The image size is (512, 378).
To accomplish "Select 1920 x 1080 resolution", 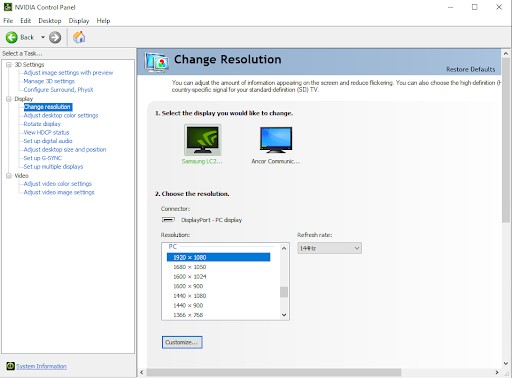I will [218, 257].
